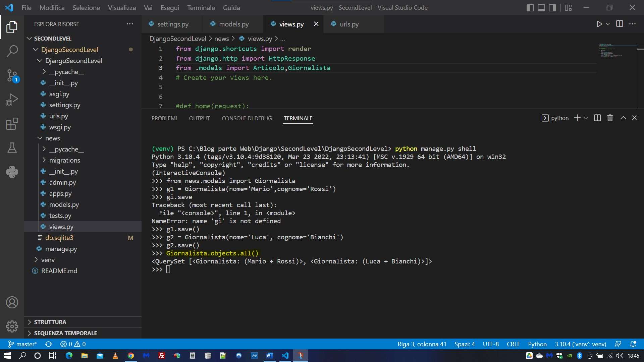The image size is (644, 362).
Task: Expand the STRUTTURA section
Action: (50, 322)
